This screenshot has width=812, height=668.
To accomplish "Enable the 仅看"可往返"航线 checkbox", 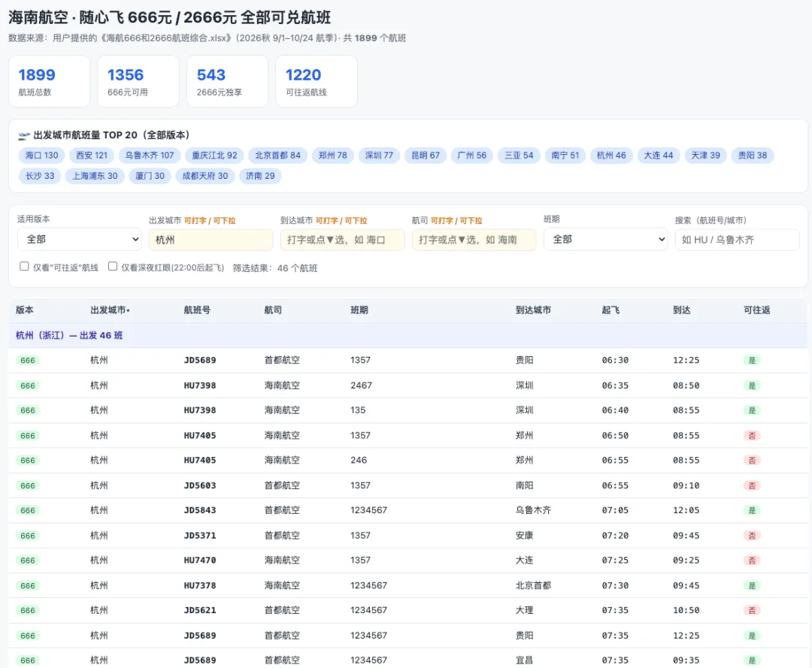I will pos(24,267).
